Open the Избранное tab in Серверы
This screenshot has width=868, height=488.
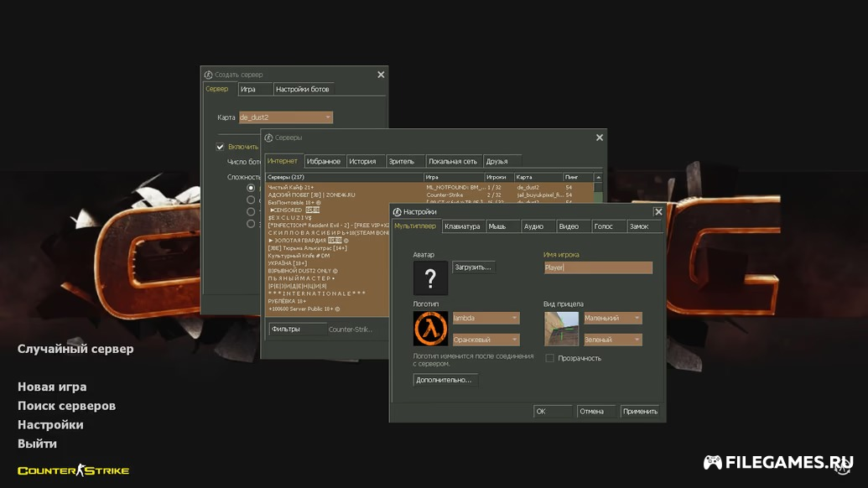(324, 162)
